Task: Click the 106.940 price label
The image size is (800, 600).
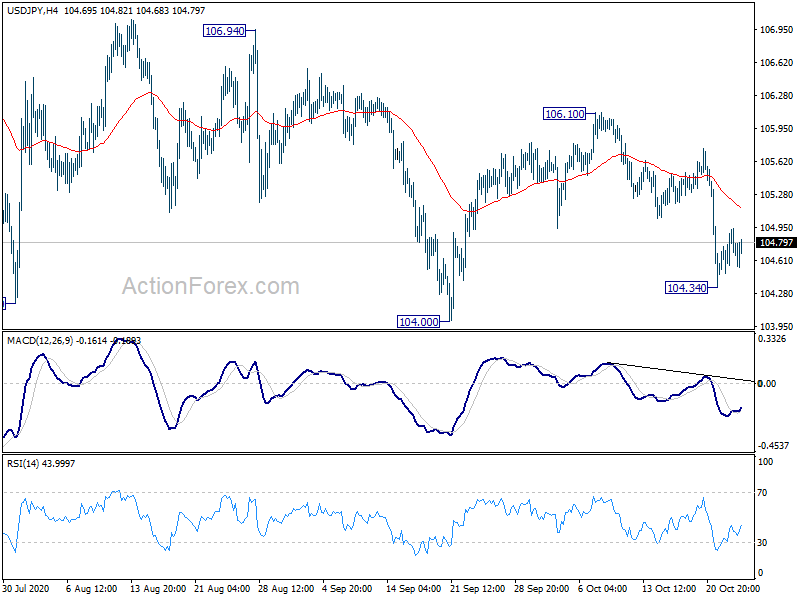Action: click(x=224, y=31)
